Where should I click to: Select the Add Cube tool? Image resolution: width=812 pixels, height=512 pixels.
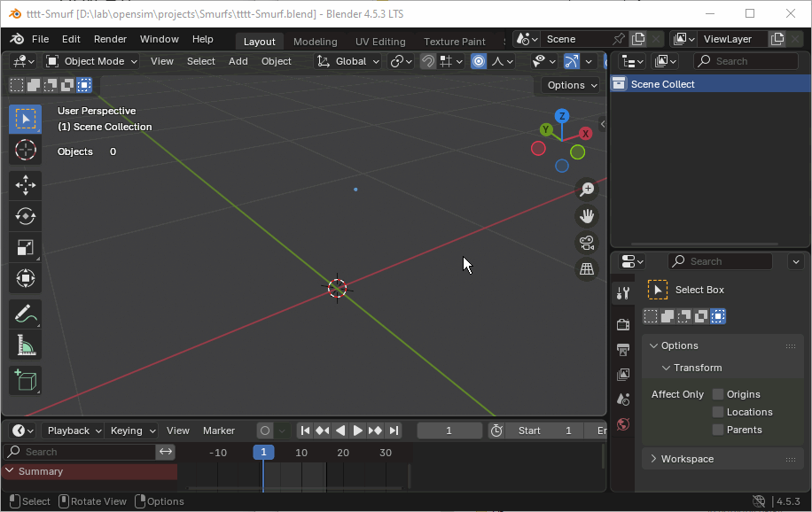(x=26, y=381)
